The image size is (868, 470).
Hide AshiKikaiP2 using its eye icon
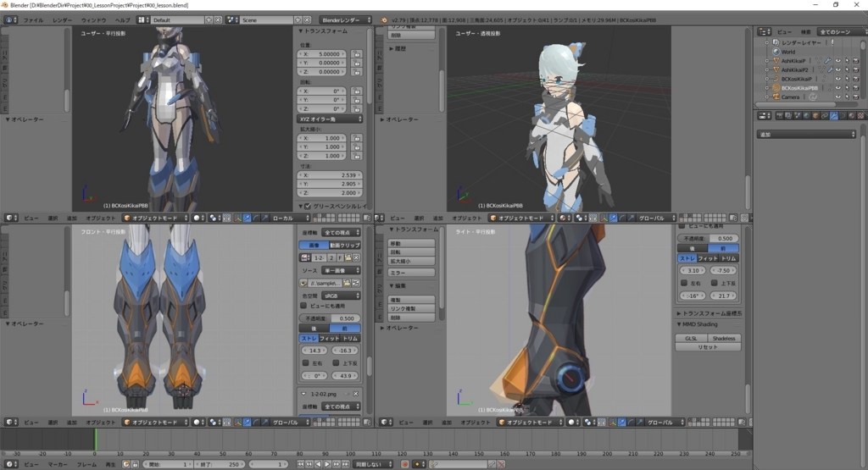coord(838,70)
